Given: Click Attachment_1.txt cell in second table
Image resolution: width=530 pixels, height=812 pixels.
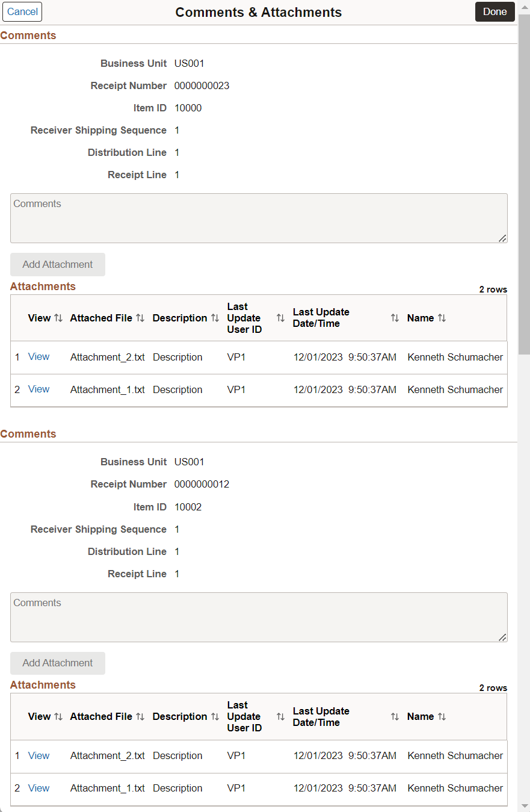Looking at the screenshot, I should [x=108, y=788].
